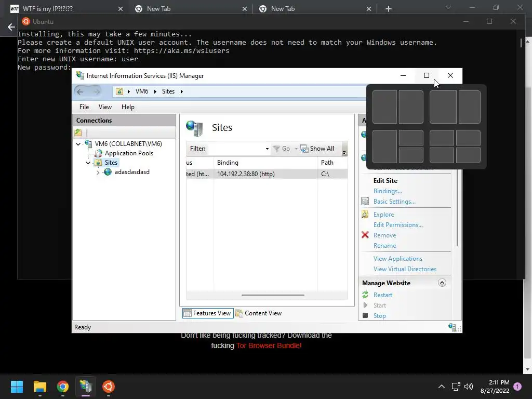Click the VM6 server node icon
This screenshot has height=399, width=532.
(x=88, y=144)
